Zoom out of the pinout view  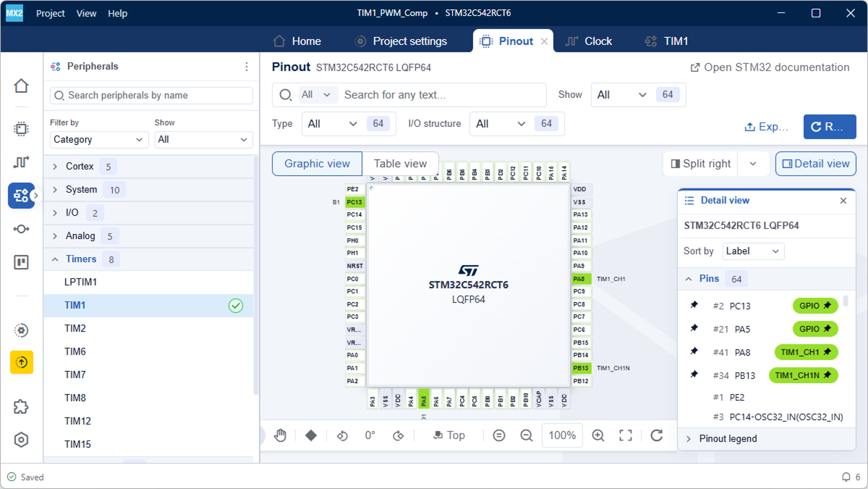526,435
